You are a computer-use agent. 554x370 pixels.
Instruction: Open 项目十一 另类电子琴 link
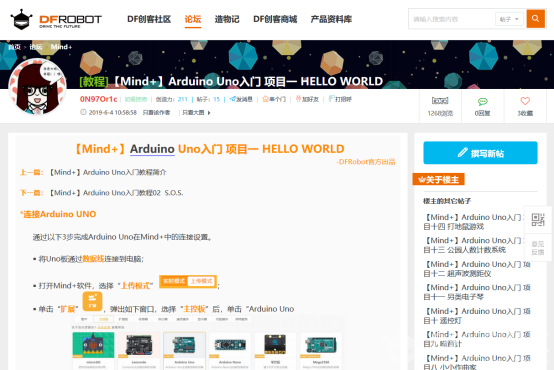477,292
